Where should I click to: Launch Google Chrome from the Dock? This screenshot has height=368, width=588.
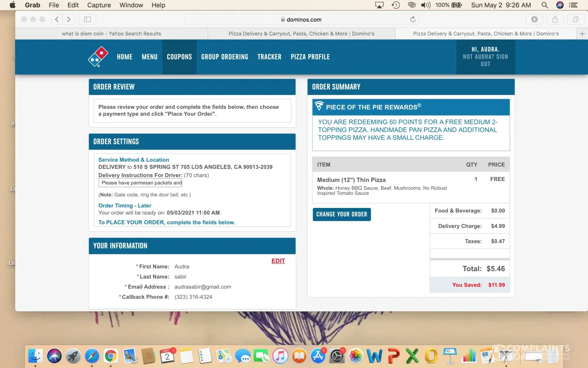tap(111, 356)
